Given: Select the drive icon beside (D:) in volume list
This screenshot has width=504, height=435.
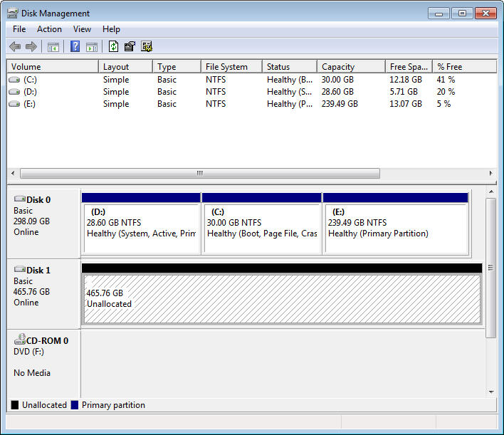Looking at the screenshot, I should coord(14,92).
